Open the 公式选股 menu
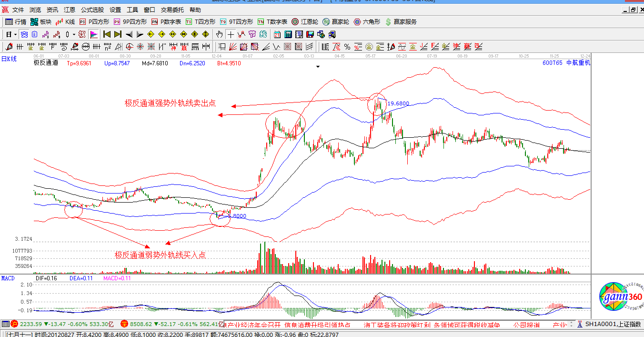Screen dimensions: 644x337 (x=92, y=10)
